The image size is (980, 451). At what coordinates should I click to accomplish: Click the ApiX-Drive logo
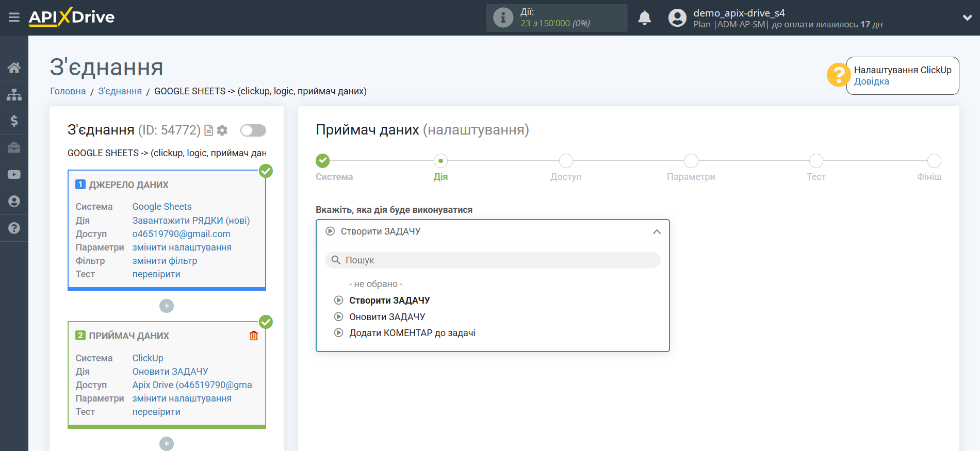coord(72,17)
